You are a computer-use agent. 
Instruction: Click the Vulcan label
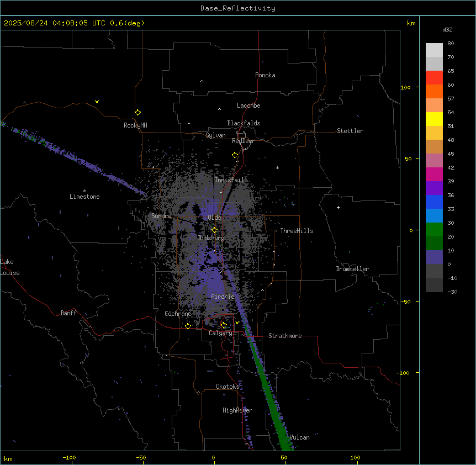pyautogui.click(x=300, y=437)
